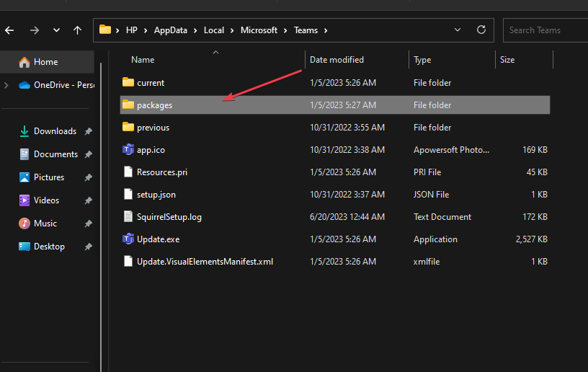Click the 'Apowersoft Photo...' type cell
Screen dimensions: 588x372
click(451, 150)
